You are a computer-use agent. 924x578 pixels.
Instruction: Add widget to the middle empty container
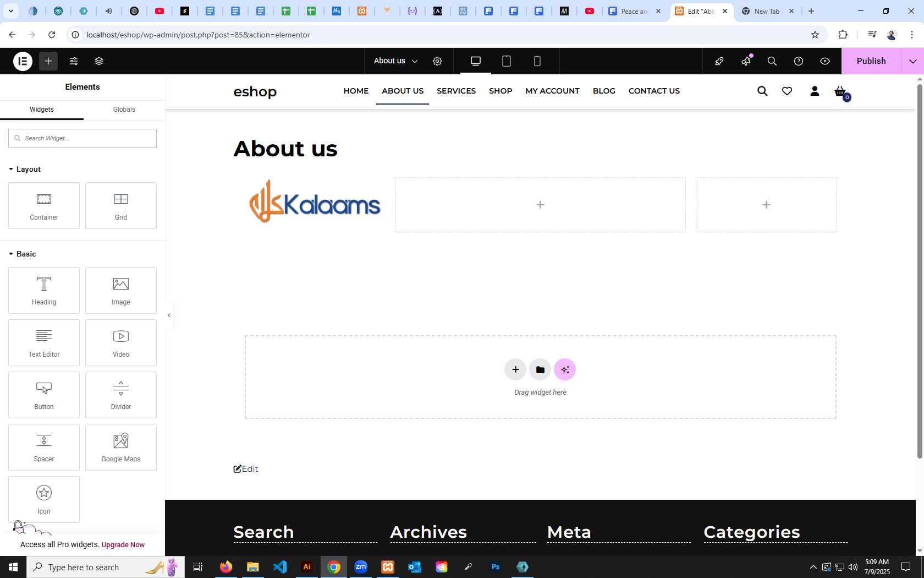540,205
